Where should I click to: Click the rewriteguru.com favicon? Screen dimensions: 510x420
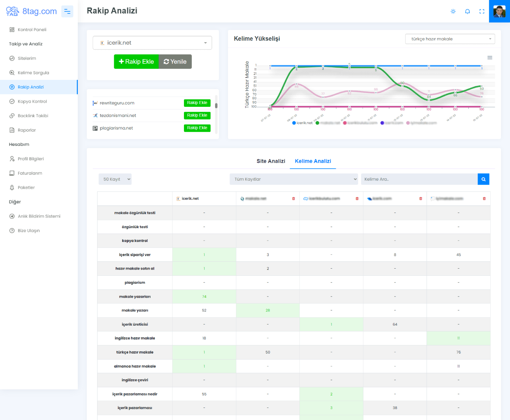(x=95, y=103)
